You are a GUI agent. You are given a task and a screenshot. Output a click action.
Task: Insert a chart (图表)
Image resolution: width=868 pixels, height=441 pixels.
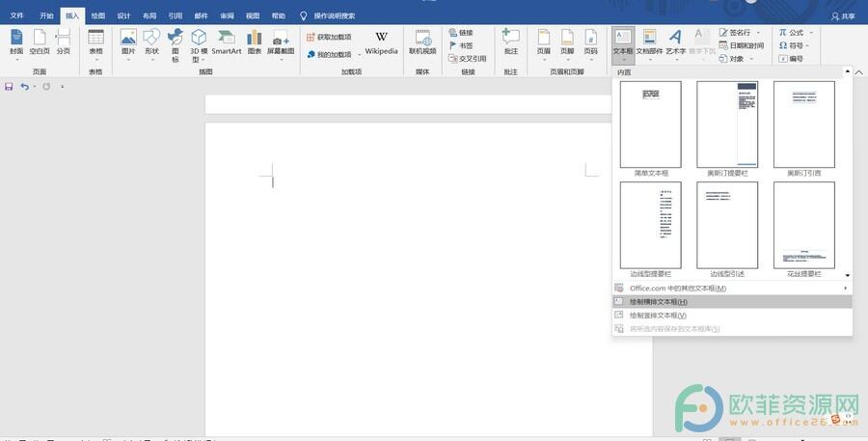click(x=254, y=44)
